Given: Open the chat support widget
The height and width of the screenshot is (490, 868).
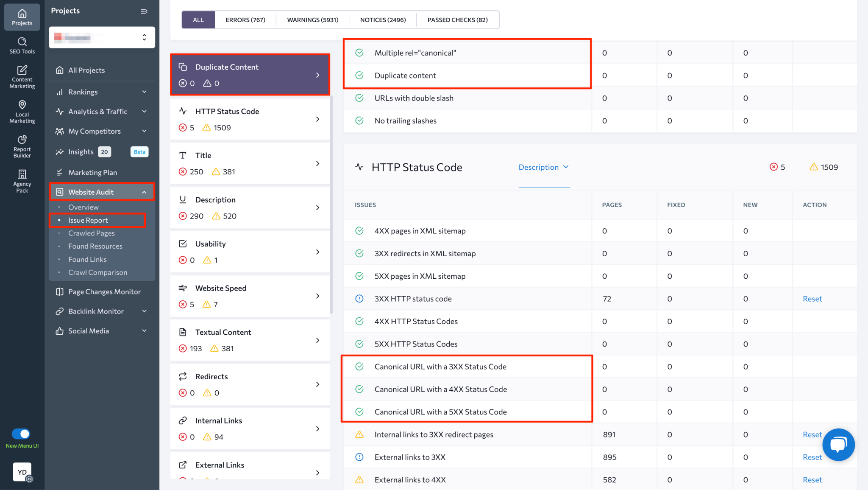Looking at the screenshot, I should point(838,445).
